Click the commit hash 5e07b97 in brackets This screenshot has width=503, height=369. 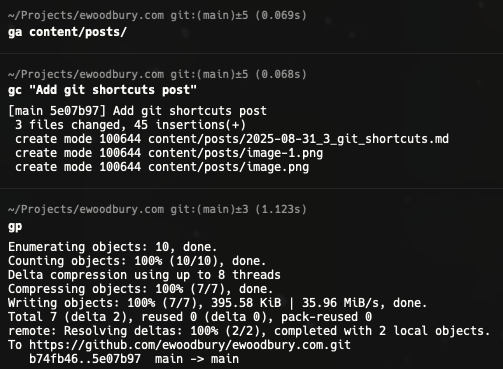[74, 111]
